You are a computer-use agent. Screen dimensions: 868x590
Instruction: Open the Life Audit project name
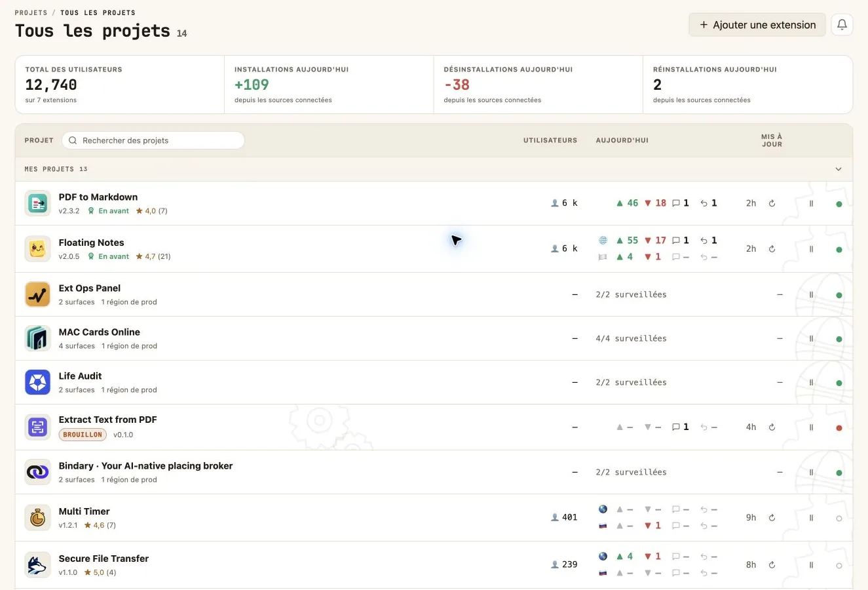point(80,376)
